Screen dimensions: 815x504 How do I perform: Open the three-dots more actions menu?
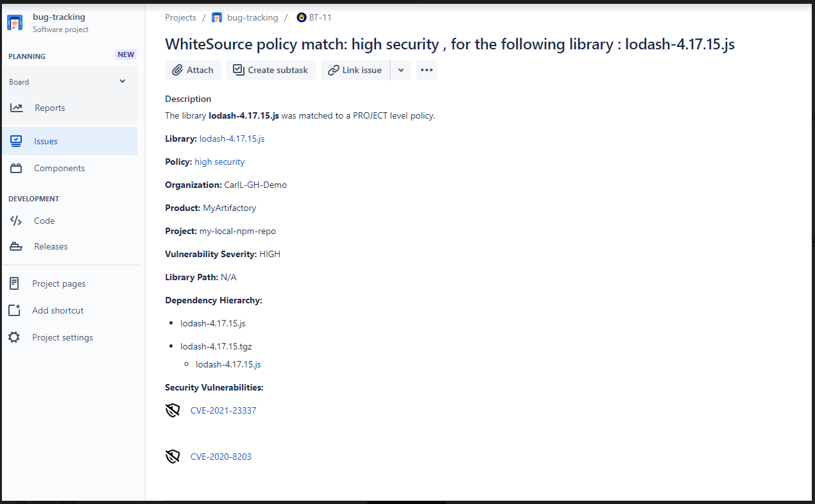point(427,70)
